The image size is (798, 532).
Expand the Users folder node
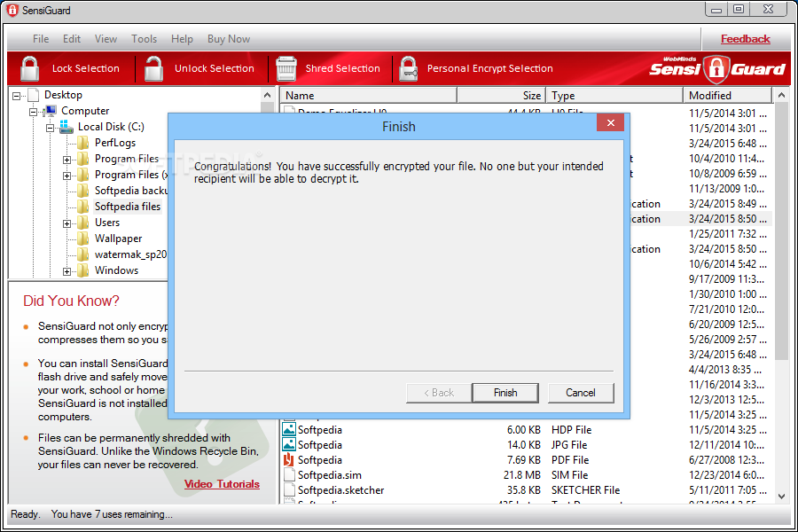pos(66,223)
